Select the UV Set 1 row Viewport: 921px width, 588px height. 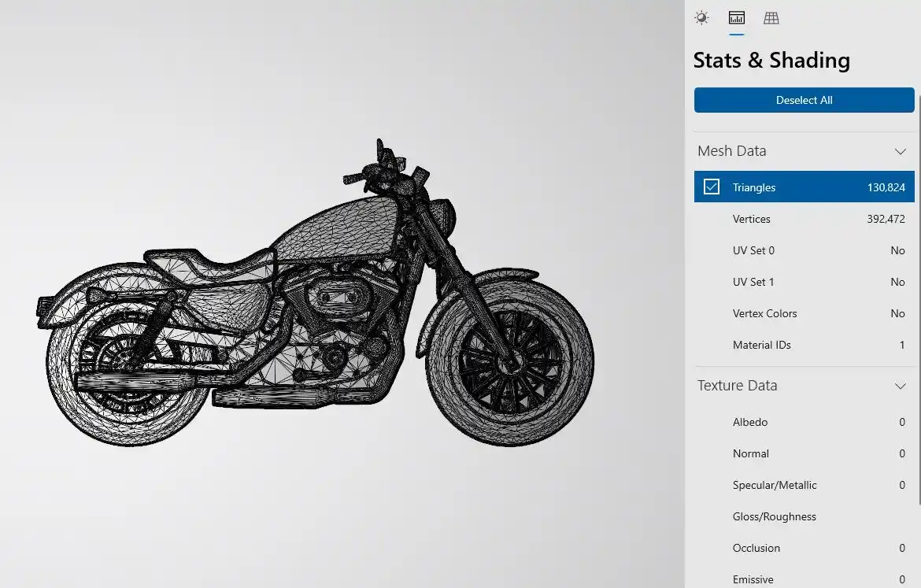pos(803,282)
